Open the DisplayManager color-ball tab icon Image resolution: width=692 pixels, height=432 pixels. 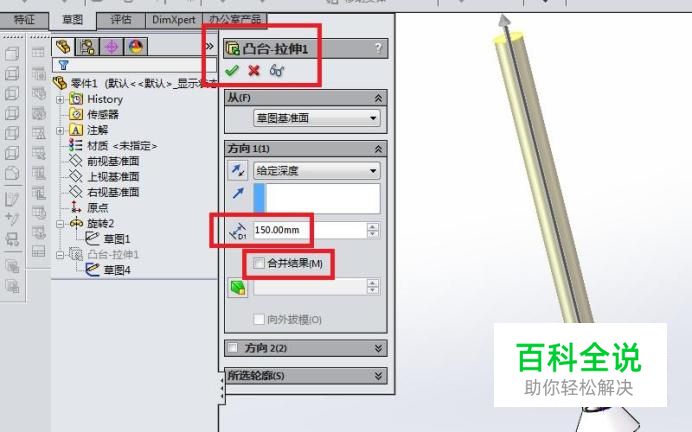(x=136, y=47)
